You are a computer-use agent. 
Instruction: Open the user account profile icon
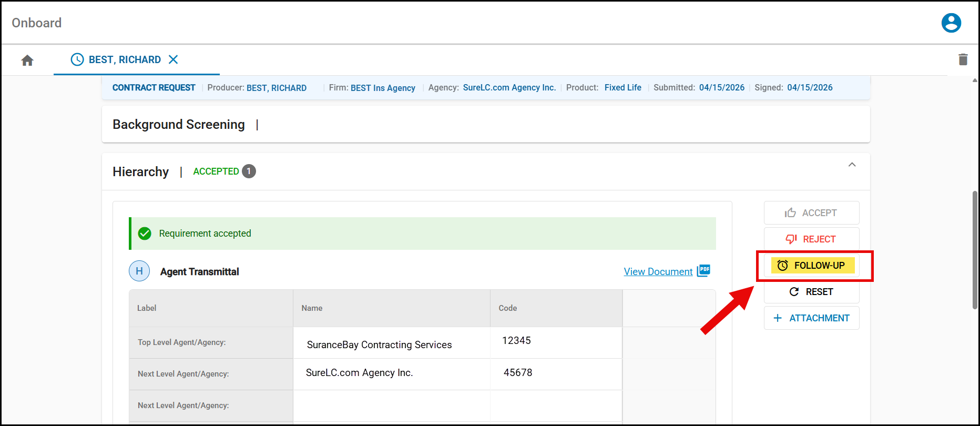pyautogui.click(x=951, y=23)
